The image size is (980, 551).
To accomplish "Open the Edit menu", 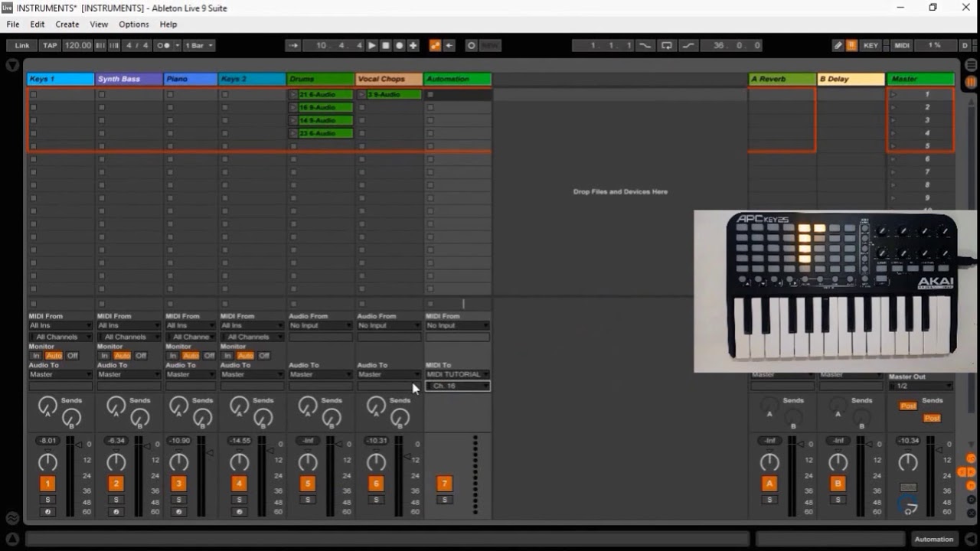I will coord(38,24).
